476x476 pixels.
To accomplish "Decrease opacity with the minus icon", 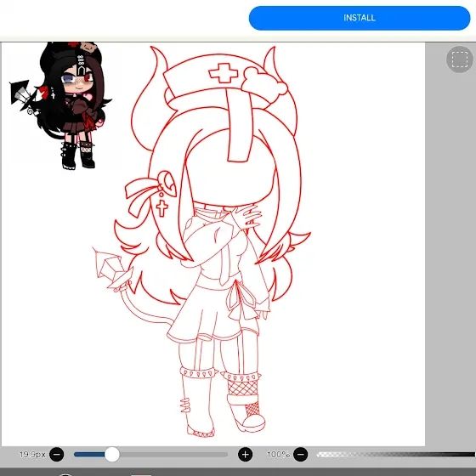I will pos(301,455).
